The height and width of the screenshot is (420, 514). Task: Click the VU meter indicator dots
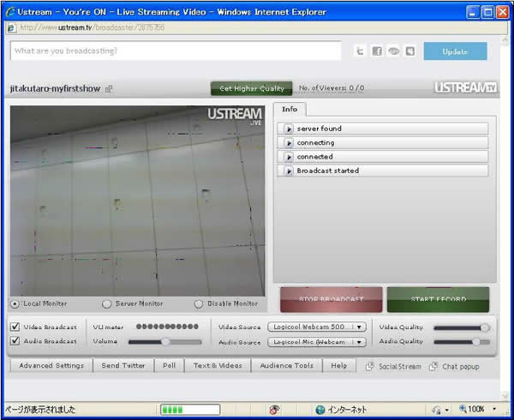(x=167, y=327)
